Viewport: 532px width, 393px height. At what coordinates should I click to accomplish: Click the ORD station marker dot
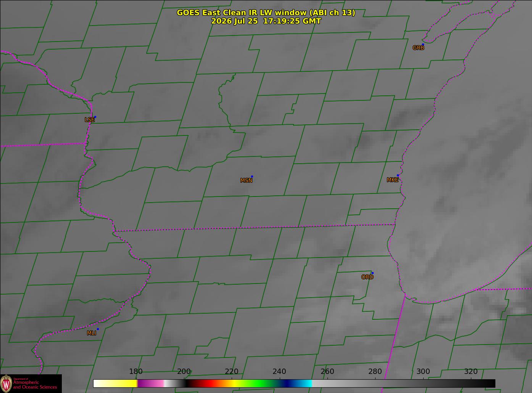372,273
